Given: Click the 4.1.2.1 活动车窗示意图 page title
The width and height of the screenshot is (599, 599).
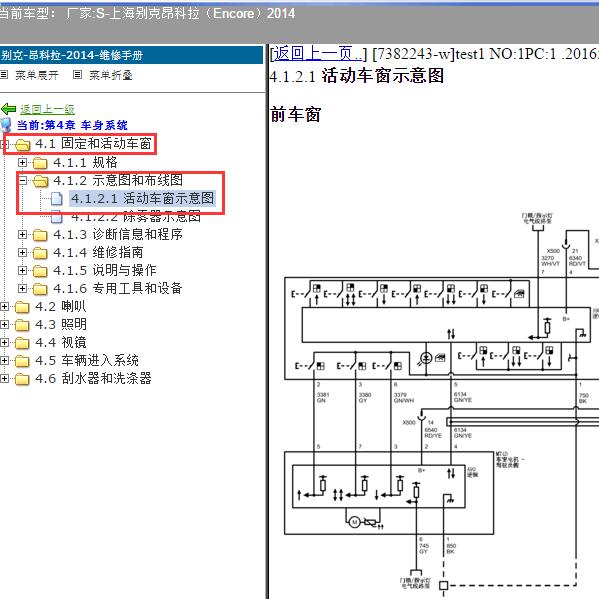Looking at the screenshot, I should 357,76.
